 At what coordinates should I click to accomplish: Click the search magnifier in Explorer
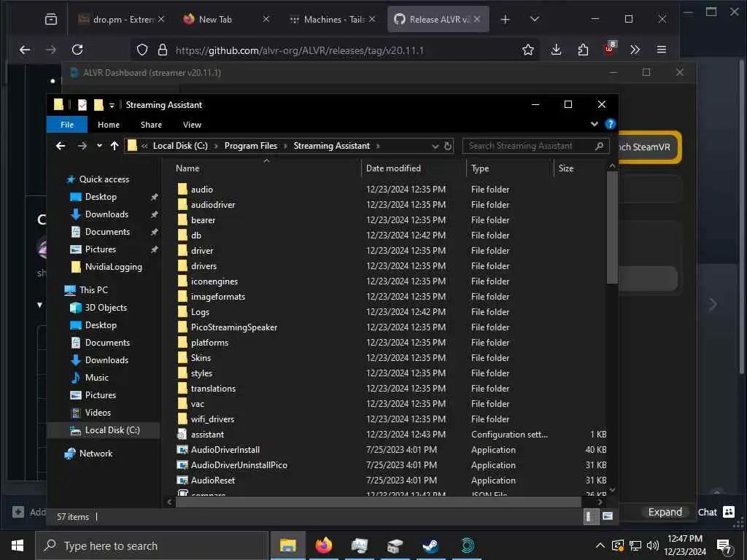point(600,146)
